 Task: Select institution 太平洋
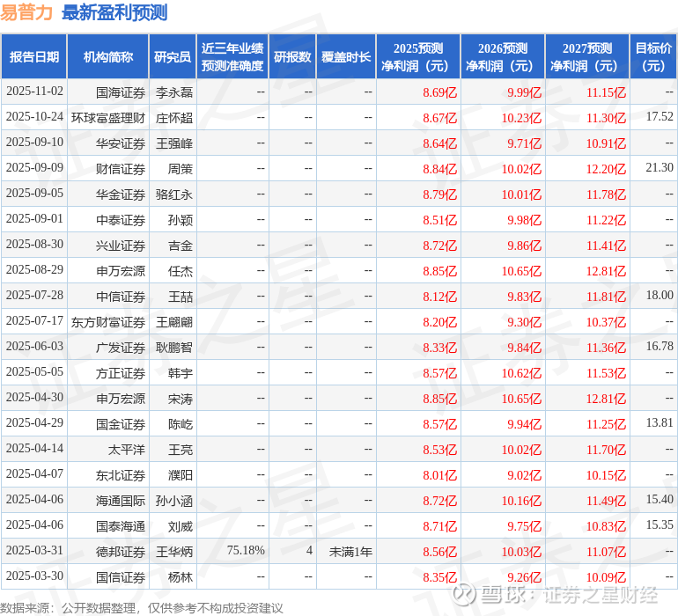(x=126, y=450)
